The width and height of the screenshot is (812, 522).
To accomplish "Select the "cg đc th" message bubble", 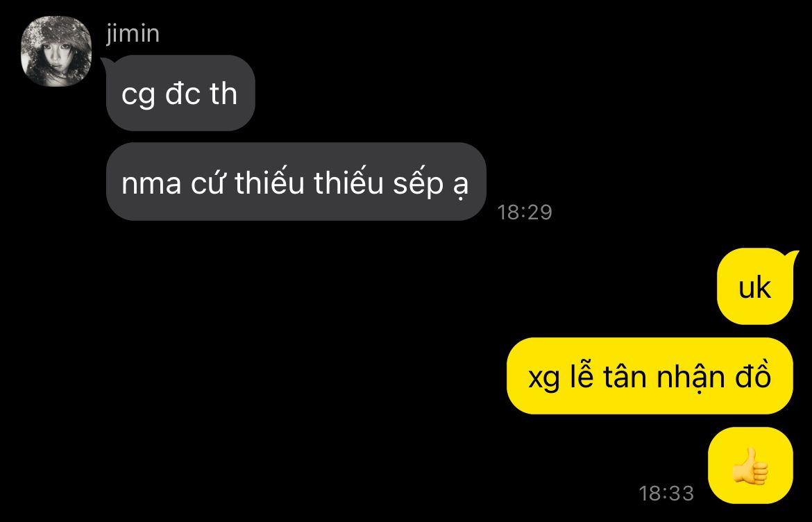I will click(180, 93).
